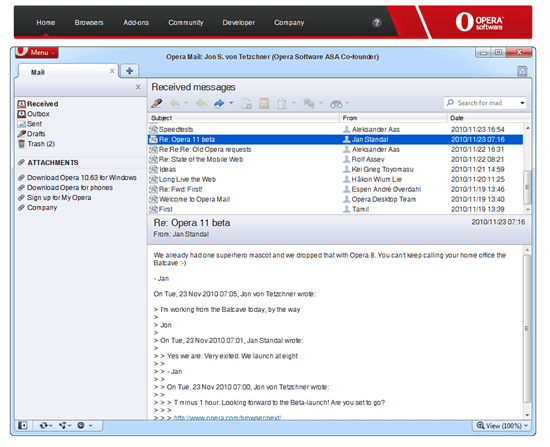Select Re: State of the Mobile Web message
550x447 pixels.
click(x=336, y=160)
